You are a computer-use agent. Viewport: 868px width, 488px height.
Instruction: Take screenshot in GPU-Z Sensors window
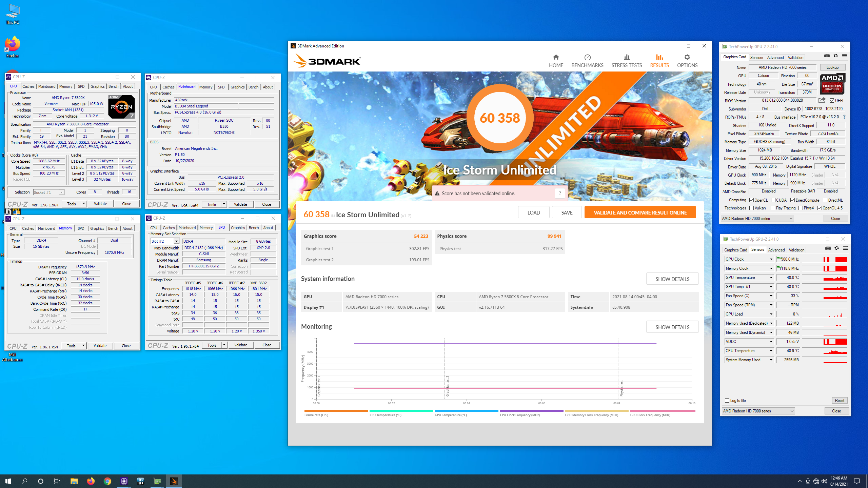828,248
